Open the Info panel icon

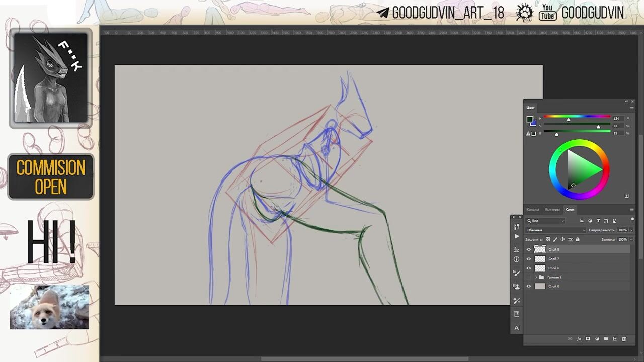tap(517, 259)
